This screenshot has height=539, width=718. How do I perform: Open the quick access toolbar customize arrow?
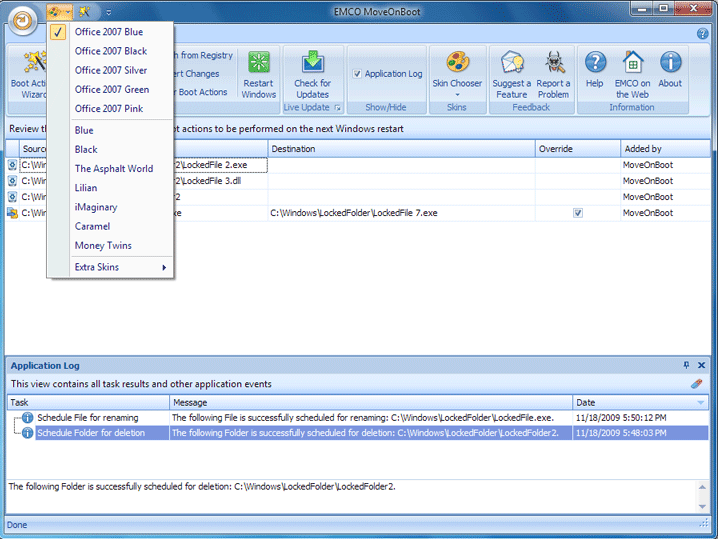tap(109, 12)
